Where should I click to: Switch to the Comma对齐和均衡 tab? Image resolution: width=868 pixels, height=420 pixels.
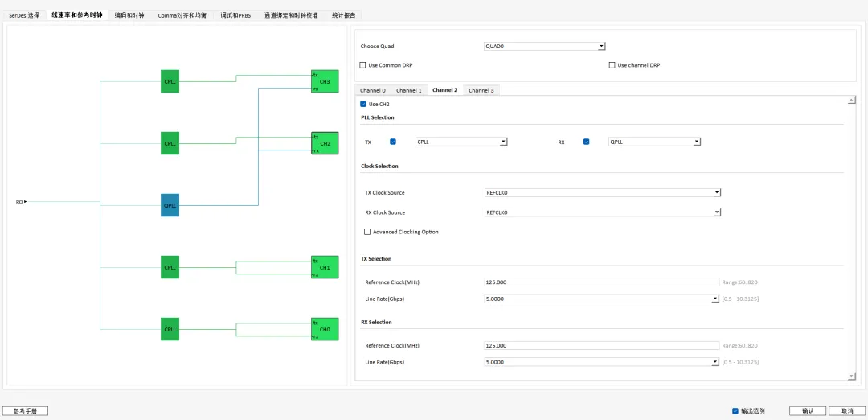point(182,15)
